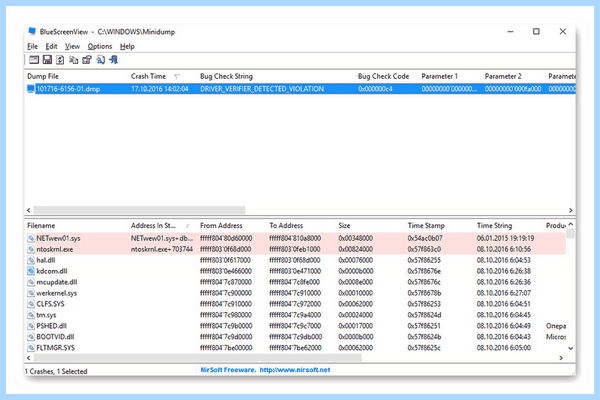The width and height of the screenshot is (600, 400).
Task: Click the 0x000000c4 bug check code cell
Action: click(x=375, y=89)
